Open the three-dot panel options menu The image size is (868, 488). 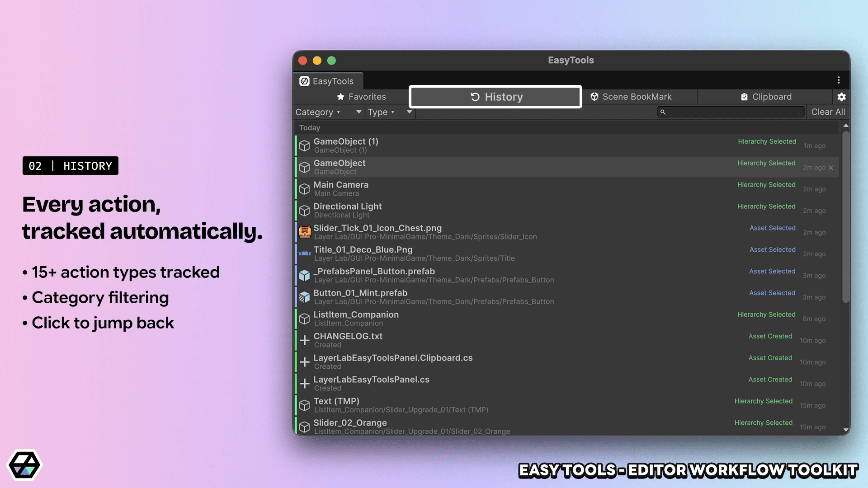[839, 80]
